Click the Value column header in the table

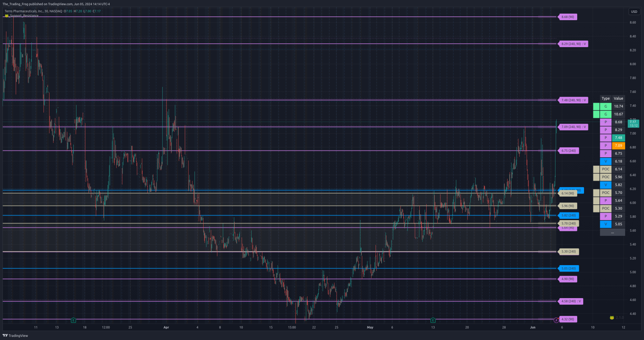click(x=618, y=99)
